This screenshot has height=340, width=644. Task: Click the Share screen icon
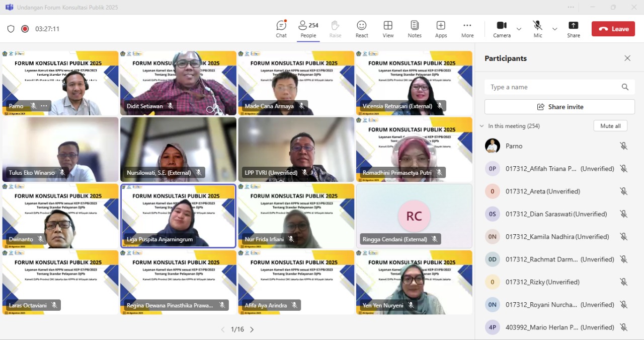pyautogui.click(x=573, y=29)
